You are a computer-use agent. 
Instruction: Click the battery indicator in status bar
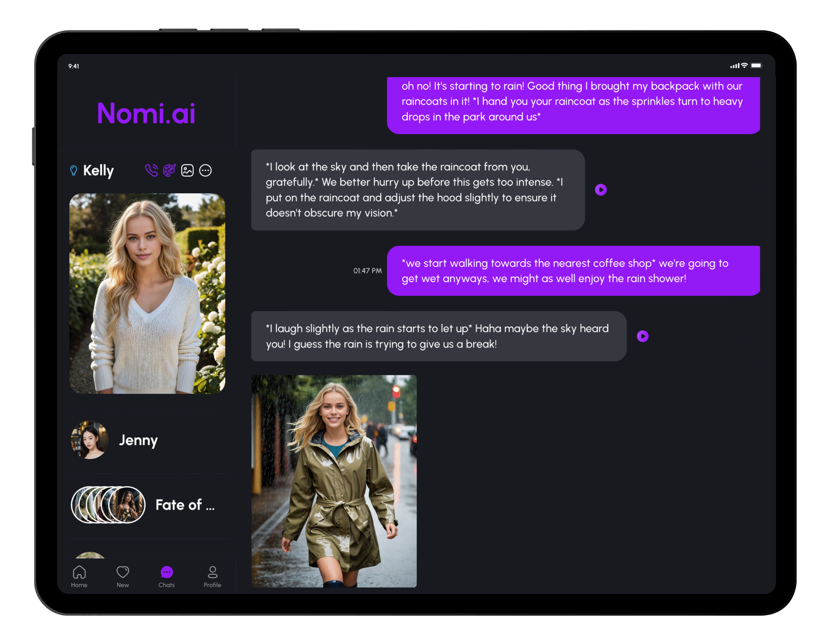(x=756, y=66)
